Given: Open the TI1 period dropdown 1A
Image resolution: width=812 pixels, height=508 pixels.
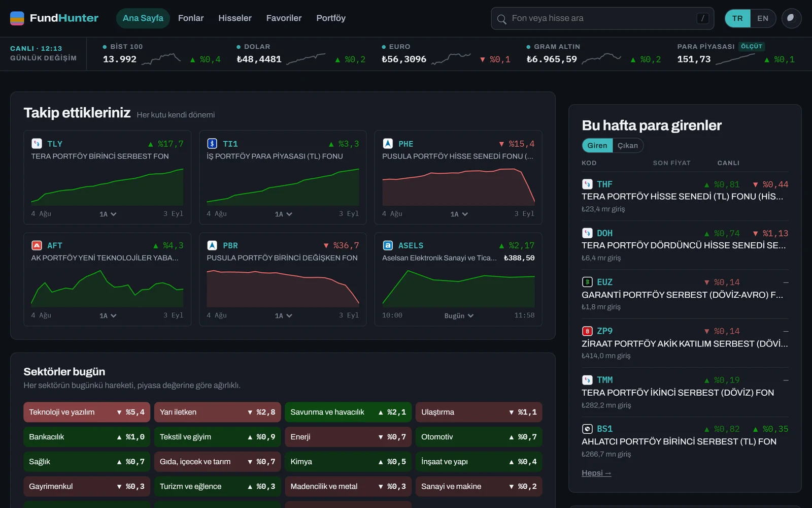Looking at the screenshot, I should (x=283, y=214).
